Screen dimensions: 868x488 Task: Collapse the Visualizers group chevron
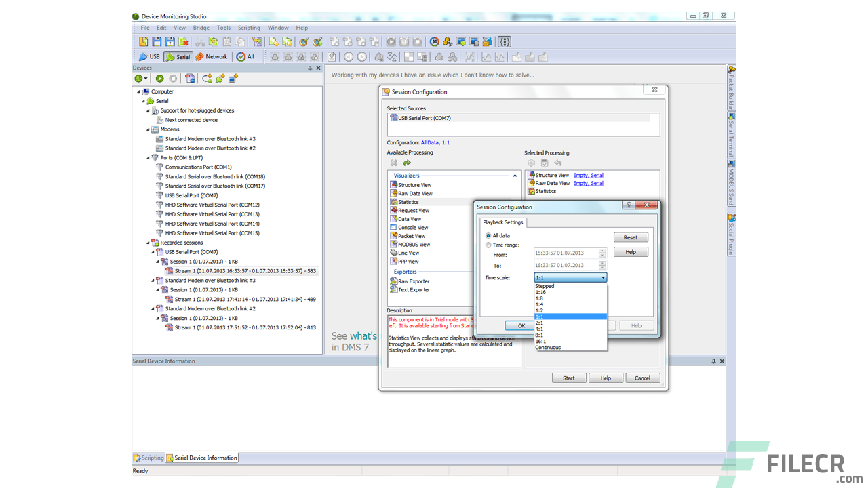pos(515,176)
